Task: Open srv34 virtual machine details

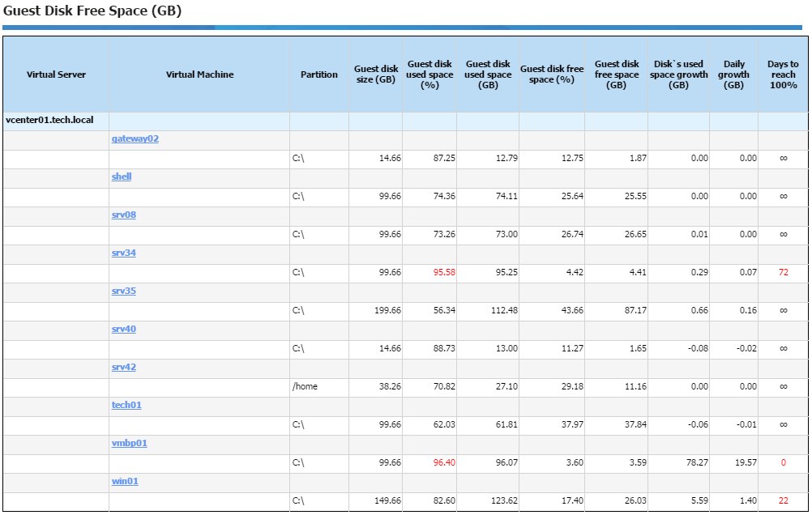Action: click(x=124, y=253)
